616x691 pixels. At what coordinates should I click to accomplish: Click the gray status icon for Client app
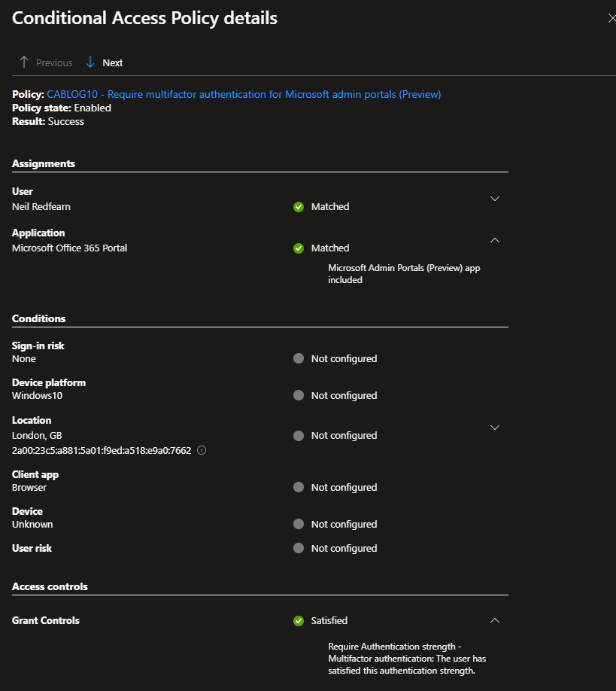[x=299, y=487]
